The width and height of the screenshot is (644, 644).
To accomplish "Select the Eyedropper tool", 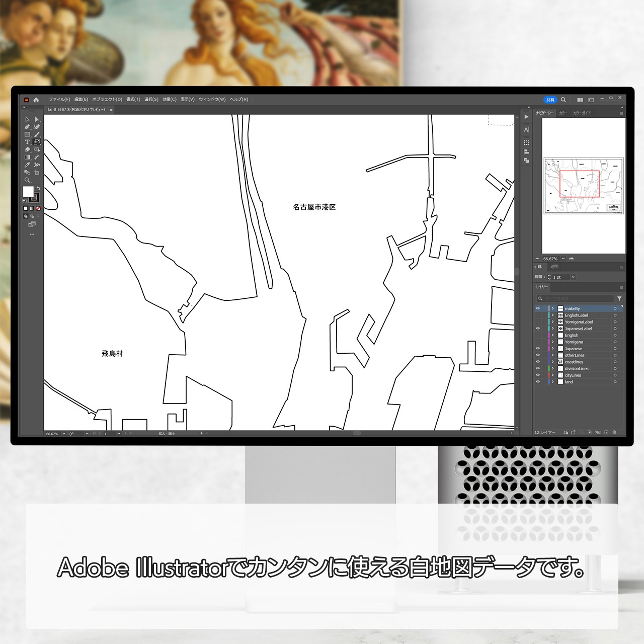I will click(28, 165).
